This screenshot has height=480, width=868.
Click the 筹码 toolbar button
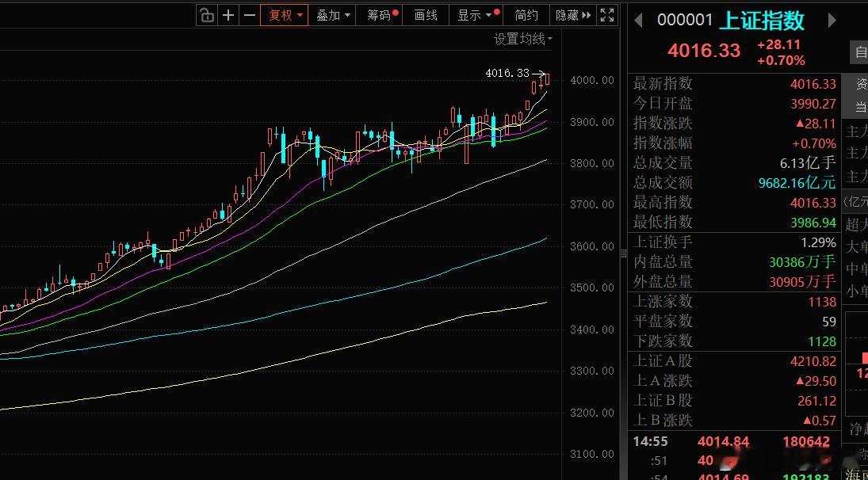click(x=380, y=15)
